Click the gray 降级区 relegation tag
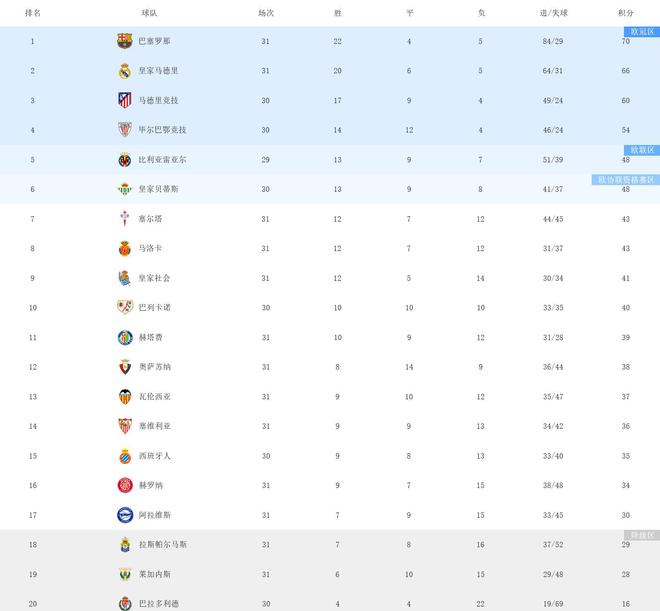The image size is (660, 611). [640, 535]
